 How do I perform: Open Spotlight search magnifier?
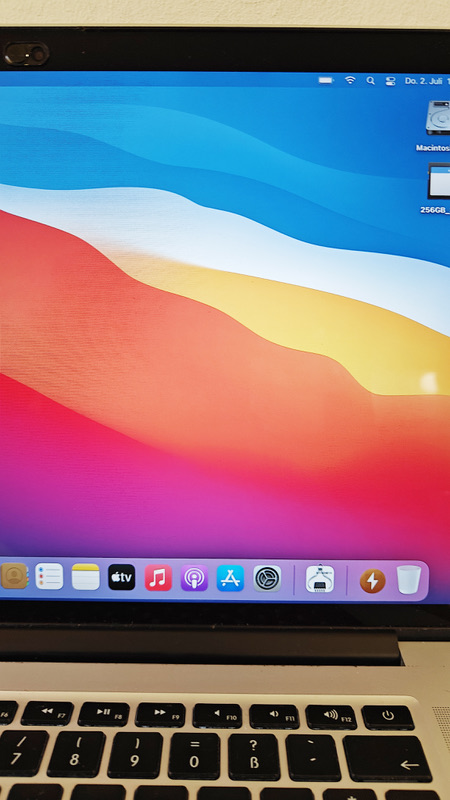coord(370,81)
